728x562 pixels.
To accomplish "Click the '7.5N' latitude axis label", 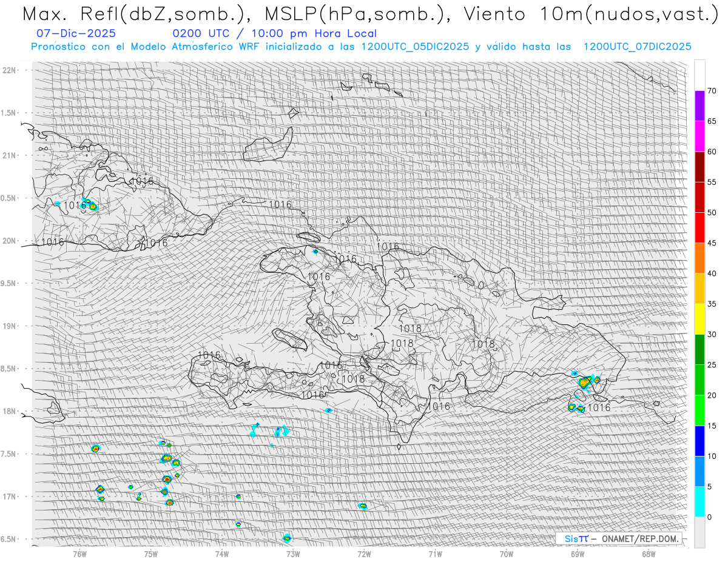I will pos(8,454).
